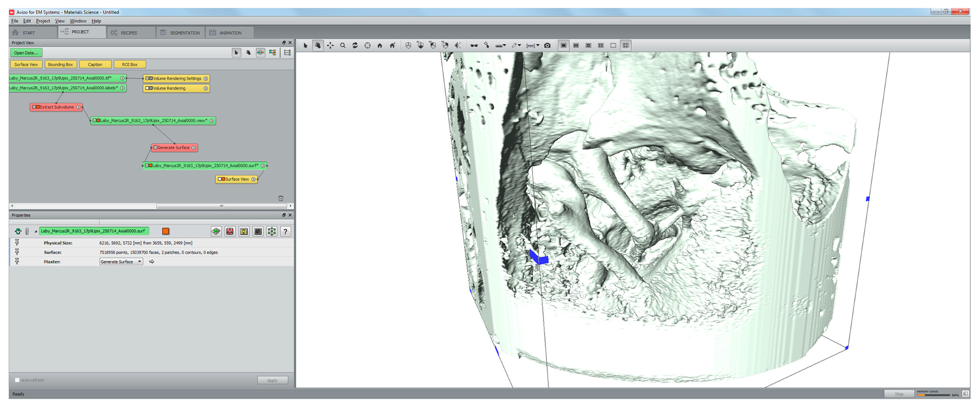
Task: Open the .tif data node arrow menu
Action: [x=122, y=78]
